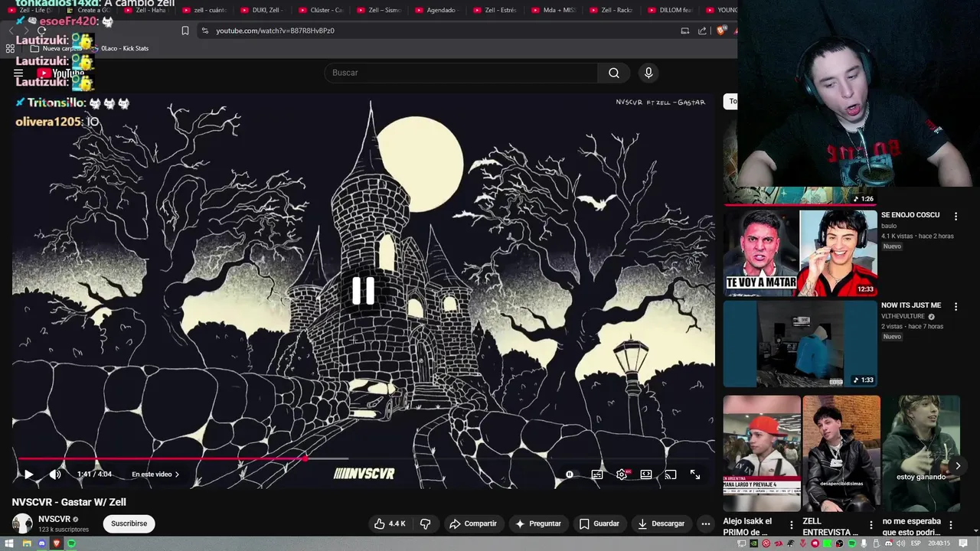This screenshot has width=980, height=551.
Task: Click the play button in video controls
Action: [28, 474]
